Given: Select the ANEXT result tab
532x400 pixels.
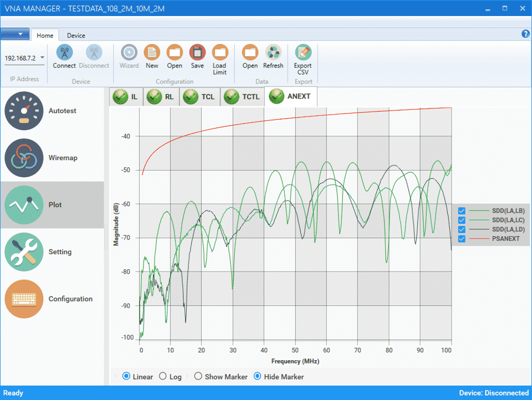Looking at the screenshot, I should coord(291,96).
